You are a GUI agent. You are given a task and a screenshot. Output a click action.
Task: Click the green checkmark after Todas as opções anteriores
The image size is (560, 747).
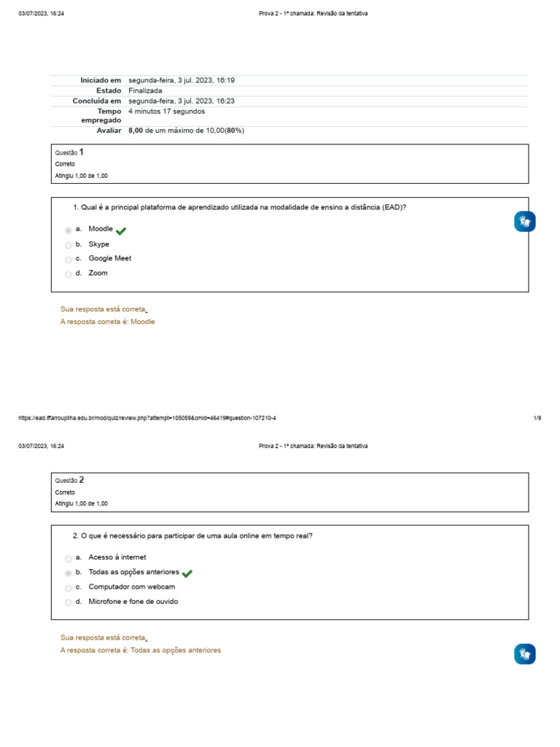pyautogui.click(x=187, y=573)
